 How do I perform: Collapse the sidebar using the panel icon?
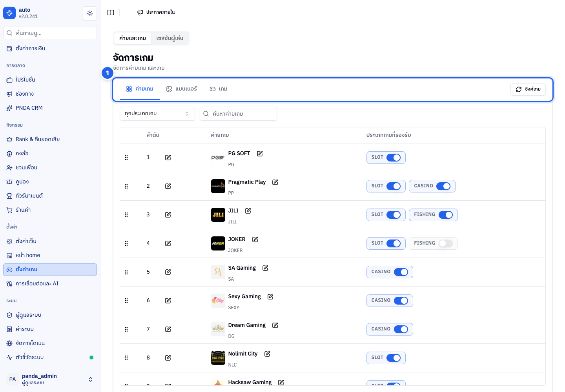pyautogui.click(x=111, y=13)
